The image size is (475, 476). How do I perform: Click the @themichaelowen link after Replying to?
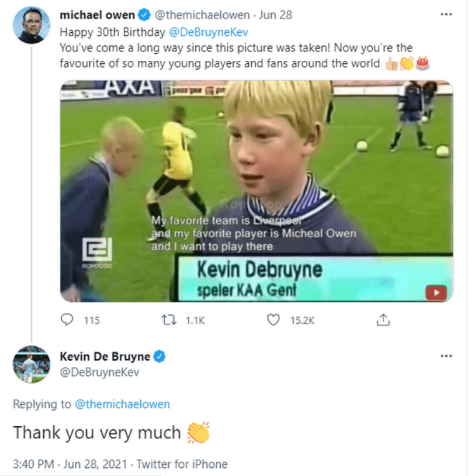122,404
